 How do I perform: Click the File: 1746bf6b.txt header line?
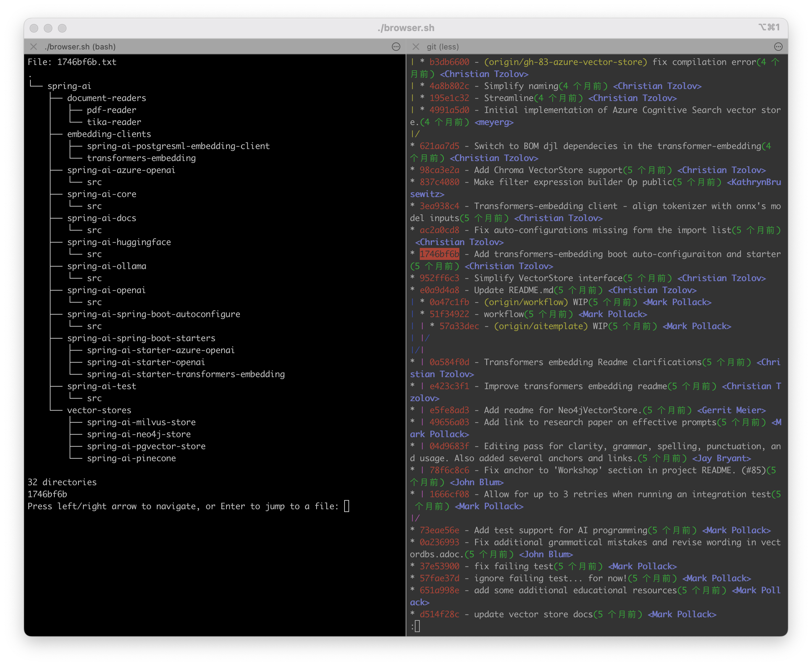click(72, 62)
